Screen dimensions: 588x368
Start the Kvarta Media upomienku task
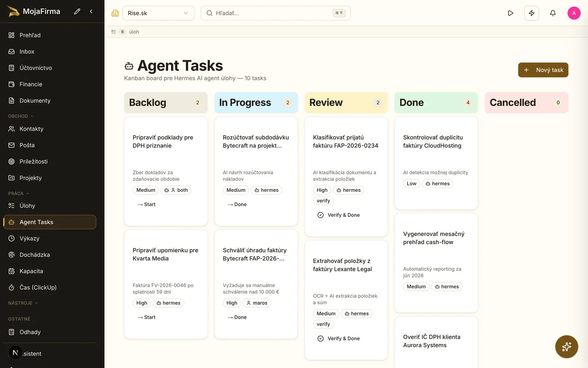(x=146, y=317)
